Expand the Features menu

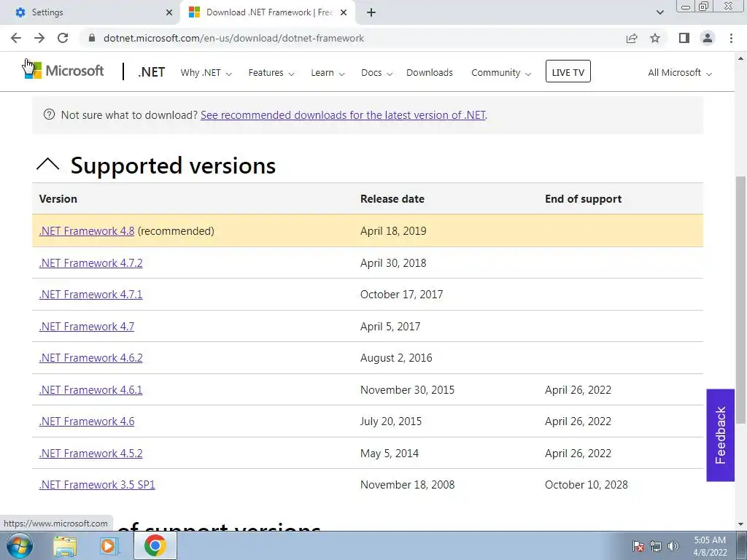pos(271,73)
